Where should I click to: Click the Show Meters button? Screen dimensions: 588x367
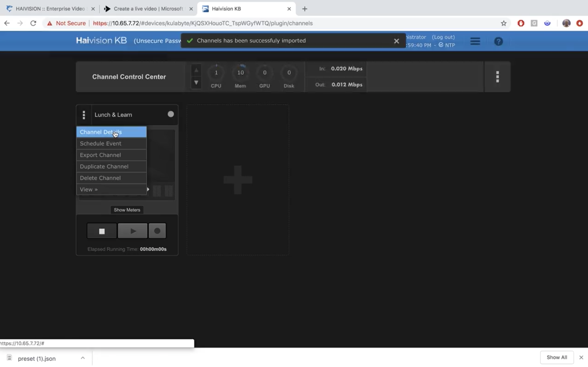coord(127,210)
